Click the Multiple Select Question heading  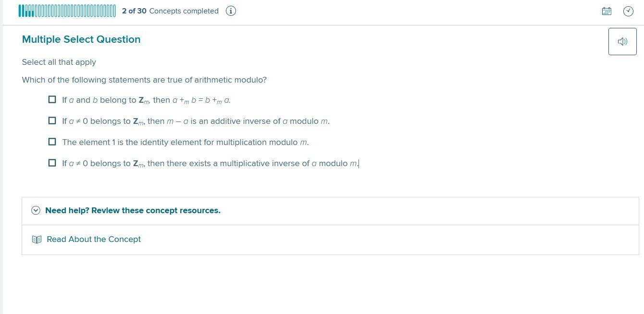pos(81,39)
